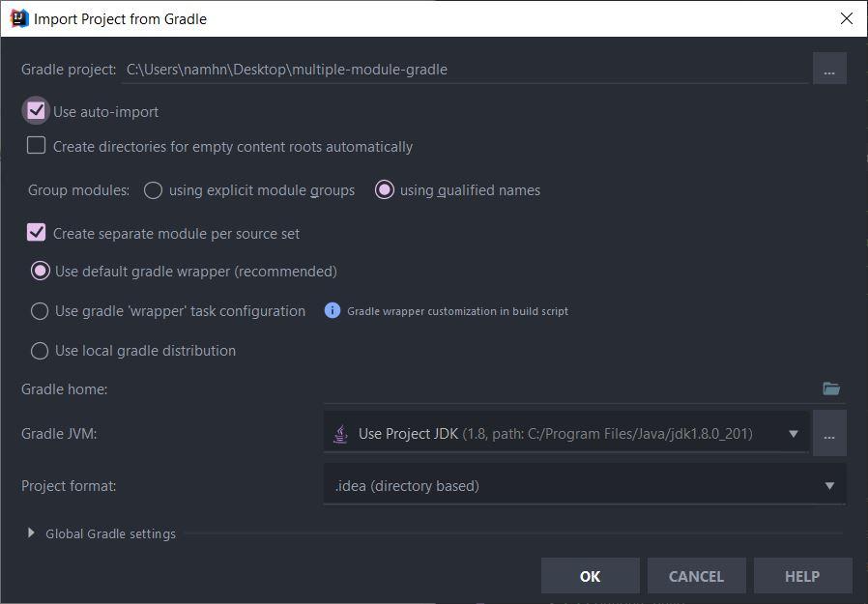Close the Import Project dialog

847,18
